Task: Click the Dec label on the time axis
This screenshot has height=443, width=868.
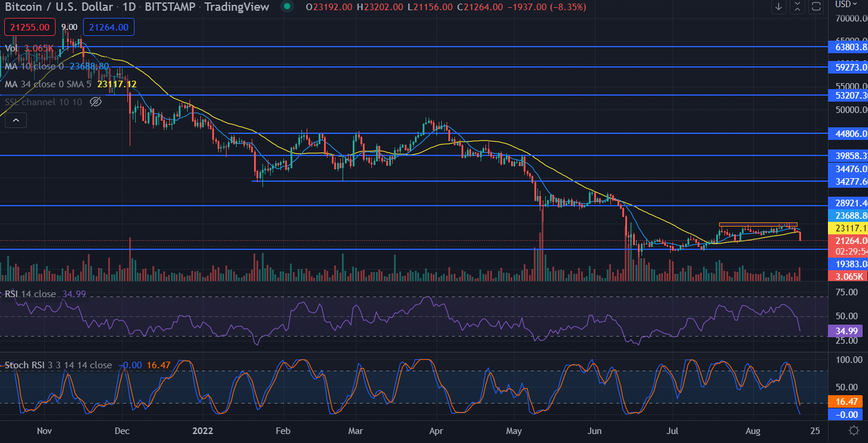Action: pos(122,430)
